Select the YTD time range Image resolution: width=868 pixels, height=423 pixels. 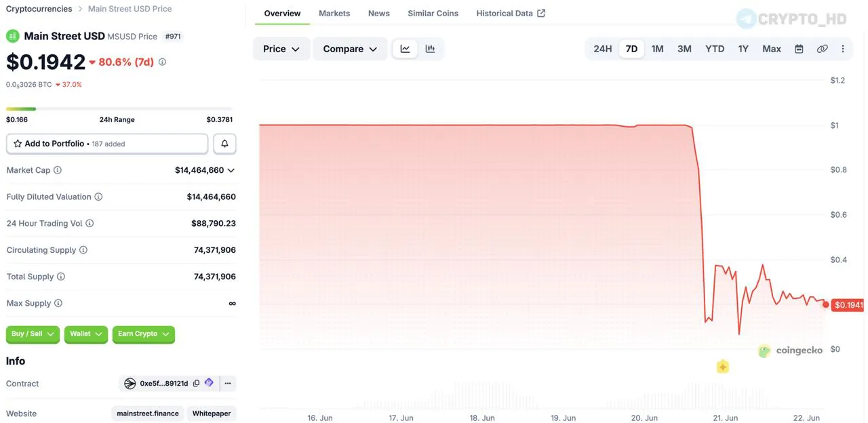[x=715, y=49]
